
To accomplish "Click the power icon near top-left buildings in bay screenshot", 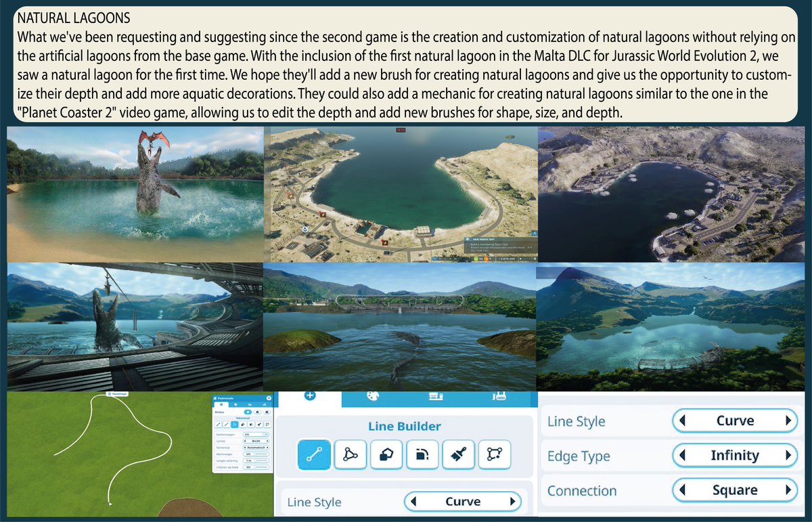I will [290, 196].
